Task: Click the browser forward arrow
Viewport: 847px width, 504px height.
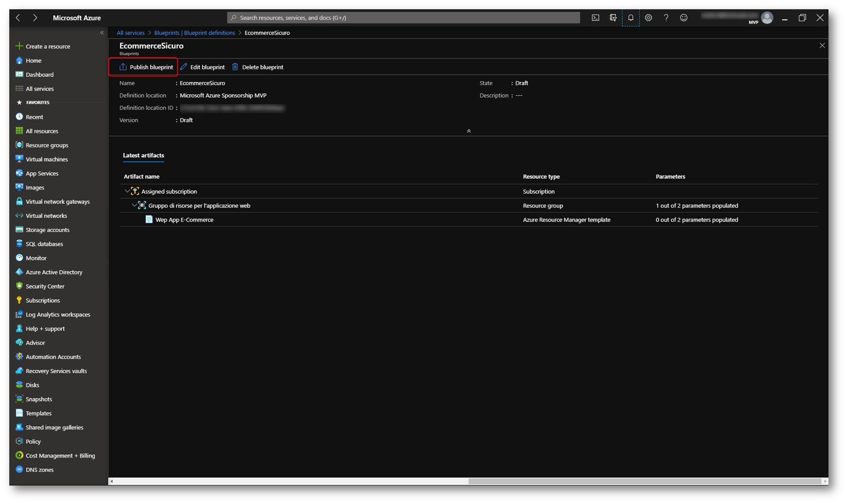Action: (x=35, y=18)
